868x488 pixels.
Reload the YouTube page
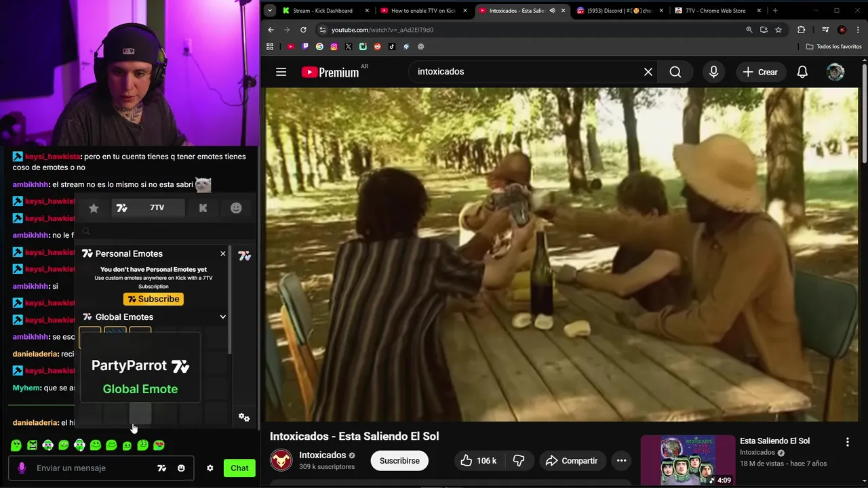[303, 30]
